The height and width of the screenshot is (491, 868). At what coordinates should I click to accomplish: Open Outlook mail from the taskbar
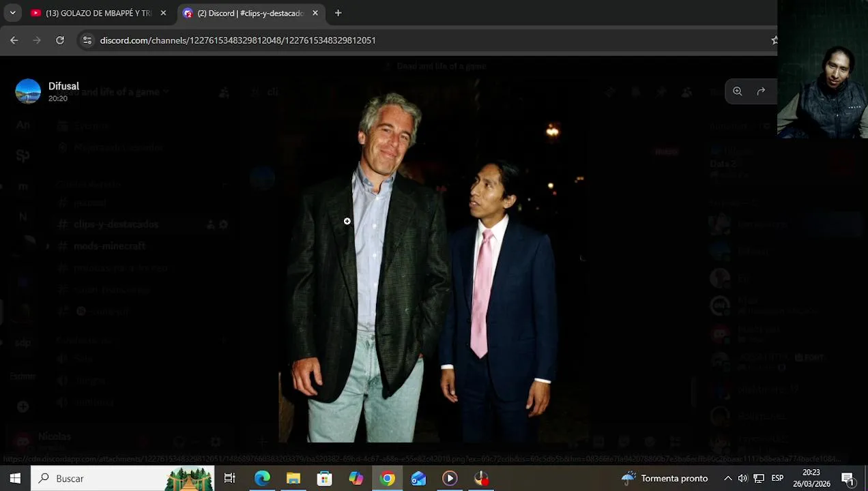point(418,478)
